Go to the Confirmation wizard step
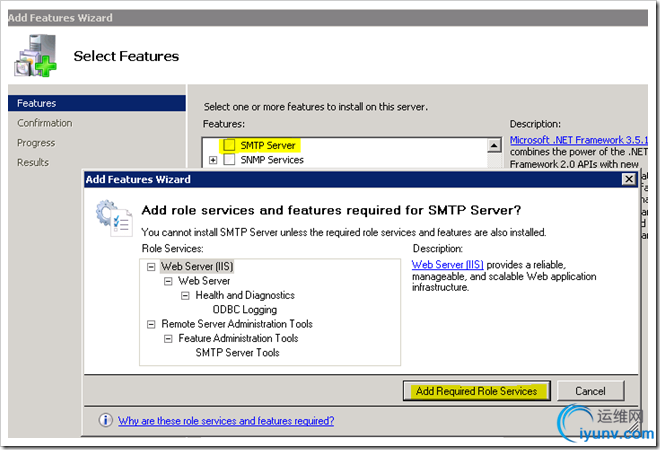This screenshot has width=660, height=450. pos(45,123)
